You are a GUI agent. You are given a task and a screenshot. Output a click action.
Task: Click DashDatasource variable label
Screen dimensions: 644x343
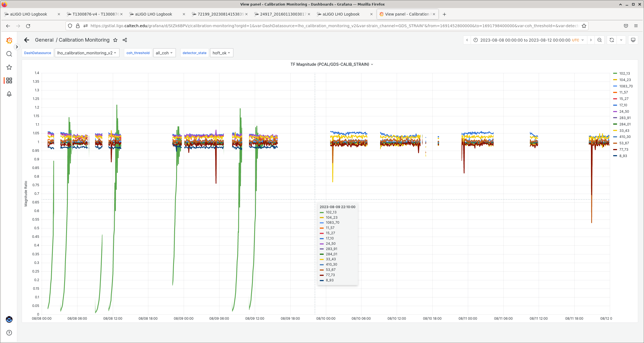(x=38, y=53)
